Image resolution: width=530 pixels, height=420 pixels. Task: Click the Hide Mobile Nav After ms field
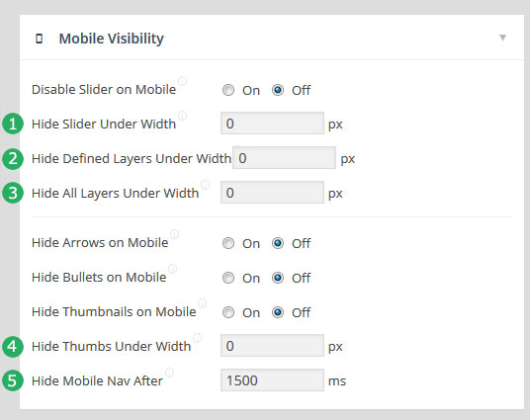click(272, 380)
